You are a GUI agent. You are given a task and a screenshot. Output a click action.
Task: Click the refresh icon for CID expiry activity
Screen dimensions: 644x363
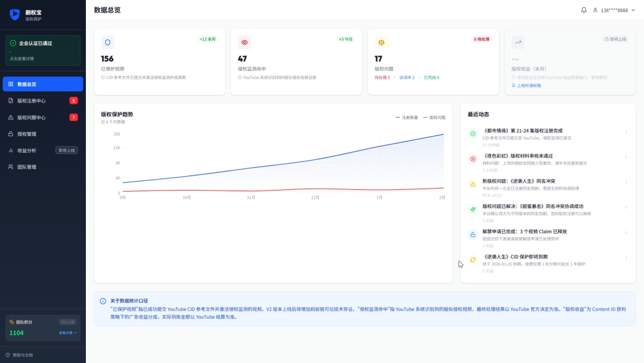[x=473, y=260]
